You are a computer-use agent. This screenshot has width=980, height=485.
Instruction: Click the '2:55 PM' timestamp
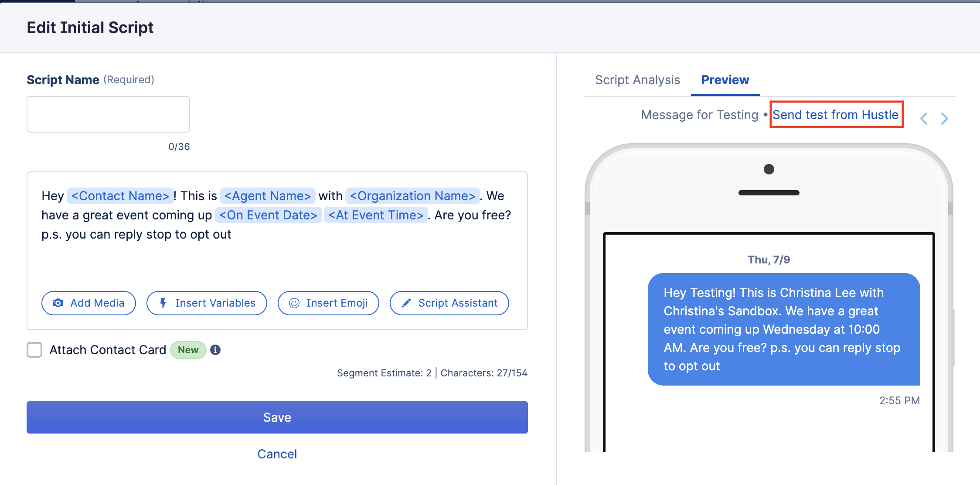coord(899,400)
